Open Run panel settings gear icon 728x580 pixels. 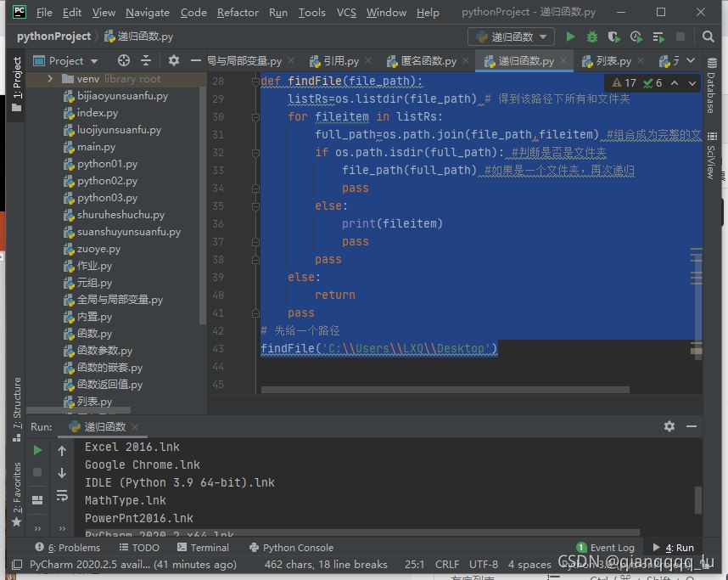click(669, 426)
